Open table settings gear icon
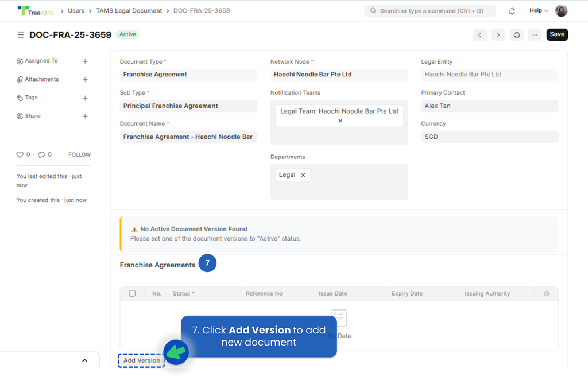Screen dimensions: 588x384 pyautogui.click(x=546, y=293)
